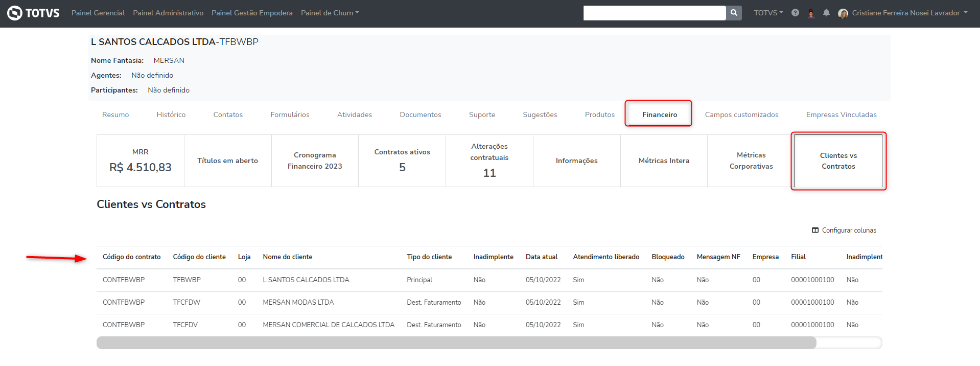Click the Bloqueado column header
Image resolution: width=980 pixels, height=366 pixels.
click(668, 257)
